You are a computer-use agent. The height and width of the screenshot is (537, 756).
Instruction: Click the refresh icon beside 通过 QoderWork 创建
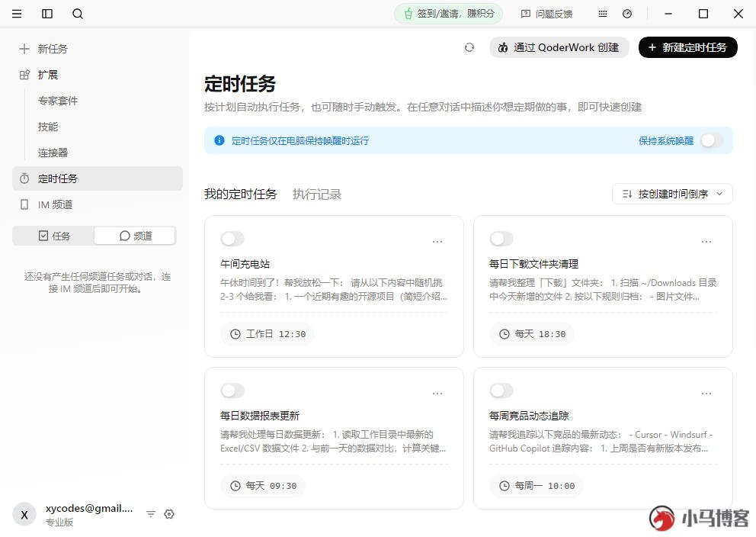pyautogui.click(x=469, y=47)
